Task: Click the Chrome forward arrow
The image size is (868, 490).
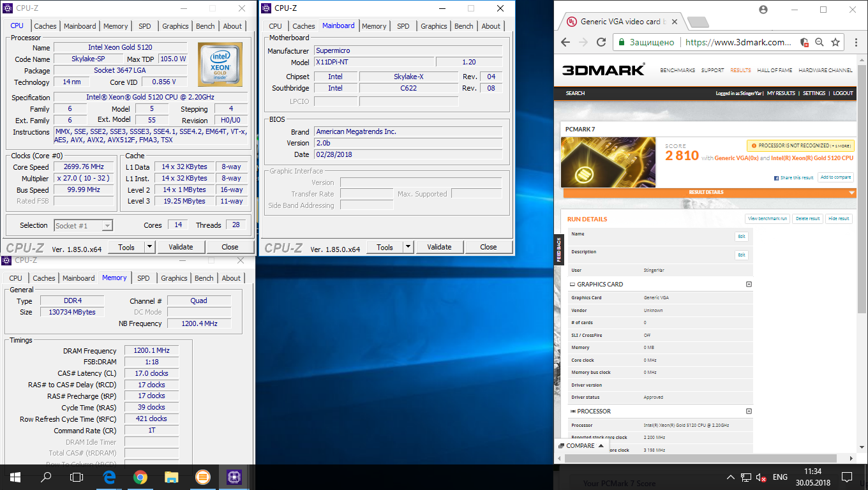Action: pyautogui.click(x=583, y=42)
